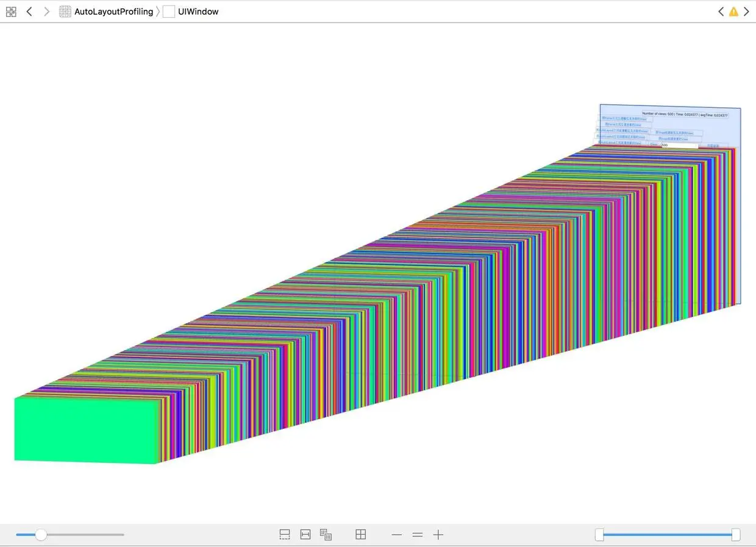This screenshot has height=547, width=756.
Task: Switch orientation between 2D and 3D
Action: click(361, 535)
